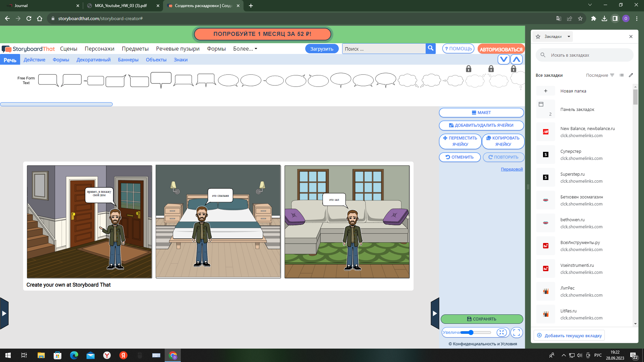Click the green СОХРАНЯТЬ button
This screenshot has width=644, height=362.
pyautogui.click(x=482, y=319)
